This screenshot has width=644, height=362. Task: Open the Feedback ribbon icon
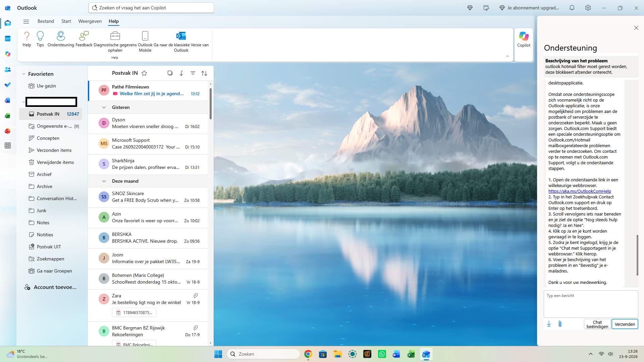point(84,36)
